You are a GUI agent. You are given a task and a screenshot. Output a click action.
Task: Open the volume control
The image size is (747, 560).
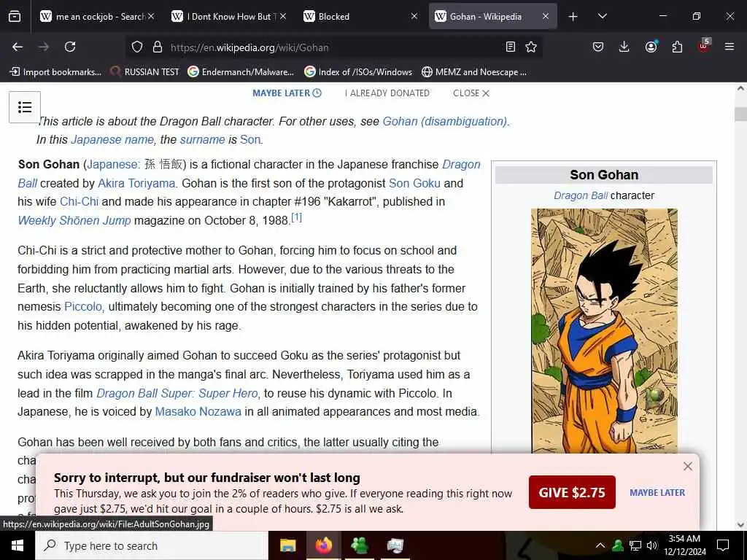(x=652, y=545)
